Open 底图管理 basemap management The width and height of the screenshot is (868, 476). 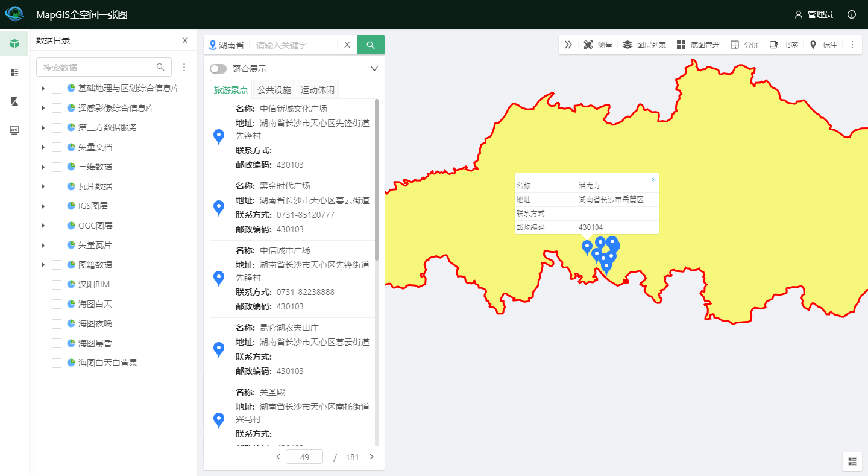click(x=698, y=45)
